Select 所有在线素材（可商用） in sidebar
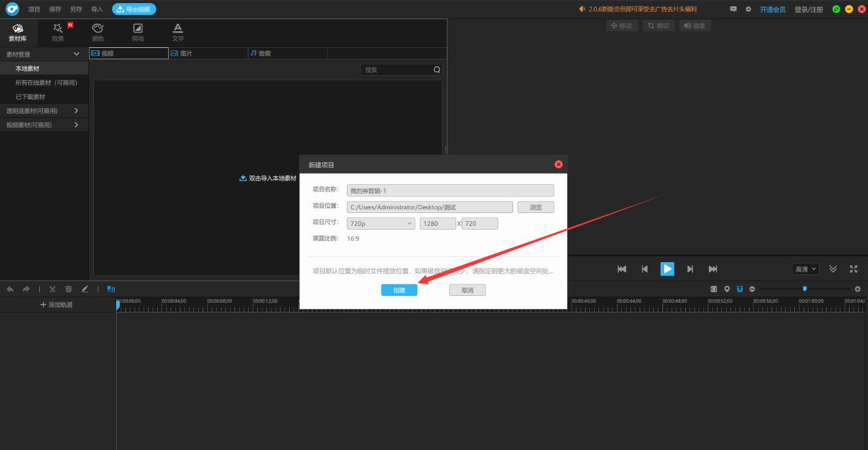This screenshot has height=450, width=868. [x=44, y=83]
